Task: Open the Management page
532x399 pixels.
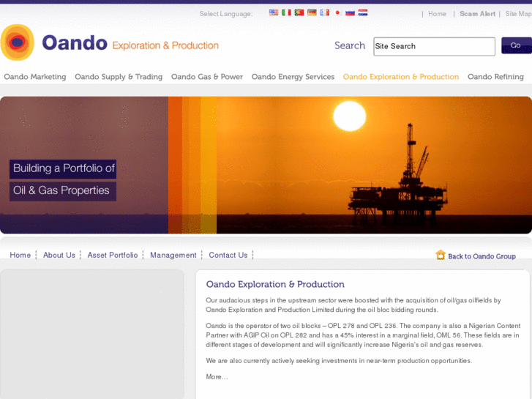Action: coord(173,255)
